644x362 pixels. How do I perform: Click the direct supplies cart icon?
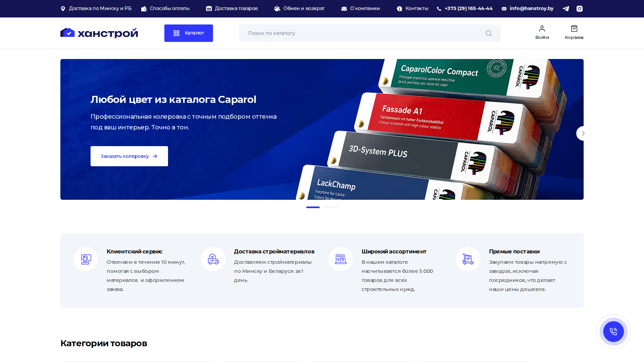[x=468, y=259]
